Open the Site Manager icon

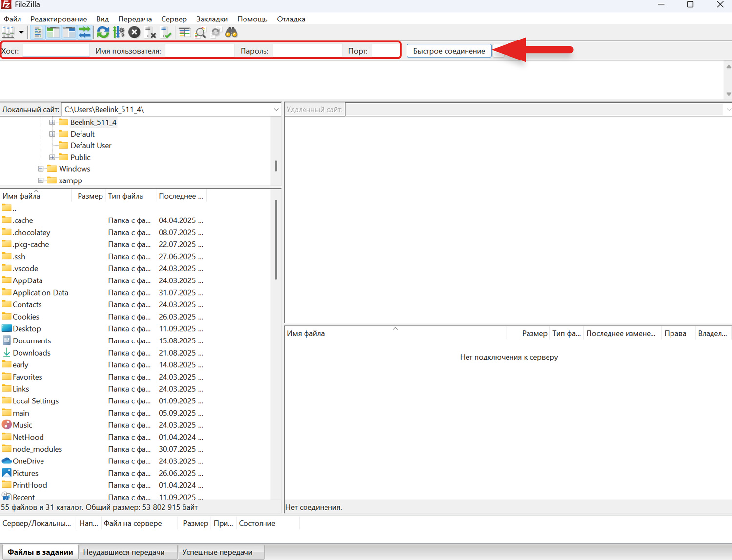[8, 33]
